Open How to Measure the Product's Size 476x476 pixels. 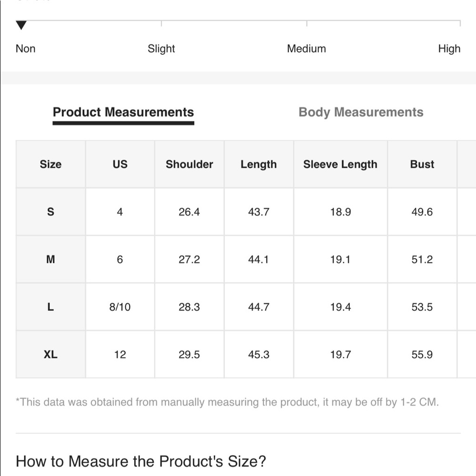141,461
